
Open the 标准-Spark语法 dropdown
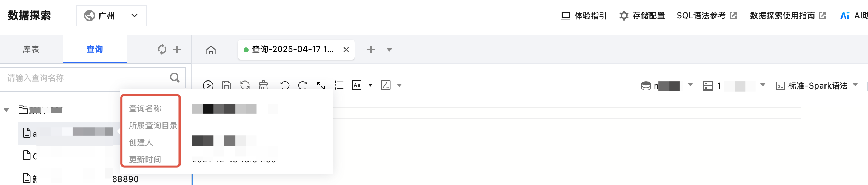[817, 85]
